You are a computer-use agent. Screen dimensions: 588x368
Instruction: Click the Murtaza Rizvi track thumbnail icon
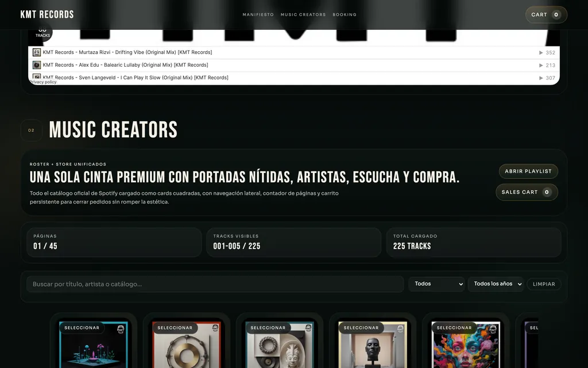point(36,52)
